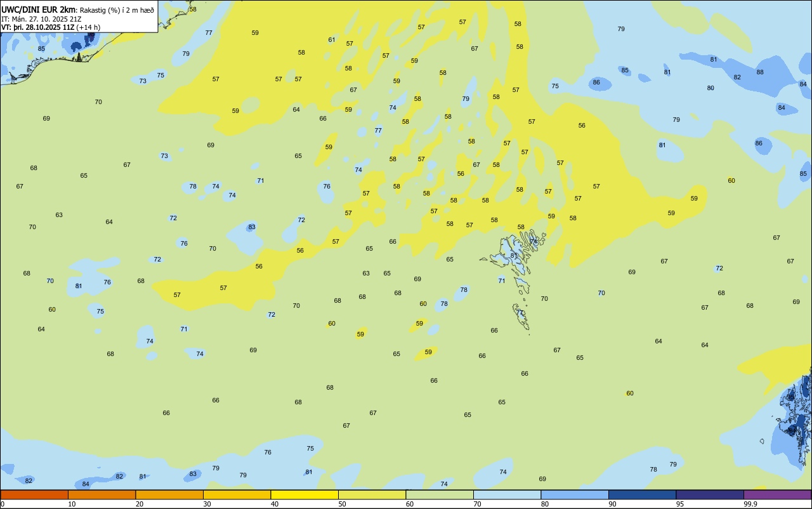Click the 20–30 legend color segment
Image resolution: width=812 pixels, height=509 pixels.
pyautogui.click(x=169, y=494)
